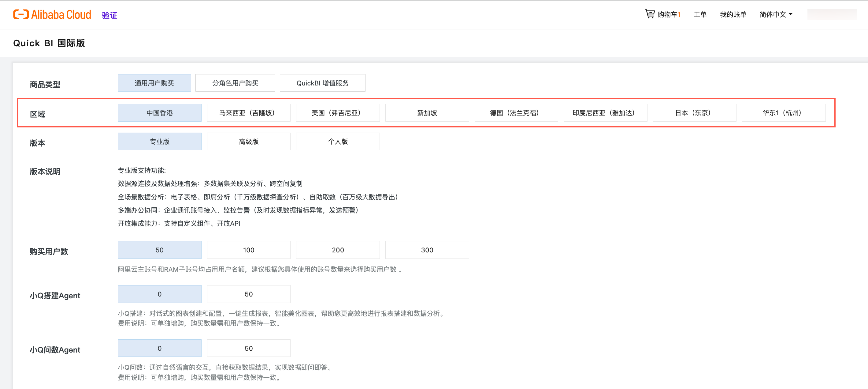Set purchased users to 300
Screen dimensions: 868x389
point(427,250)
